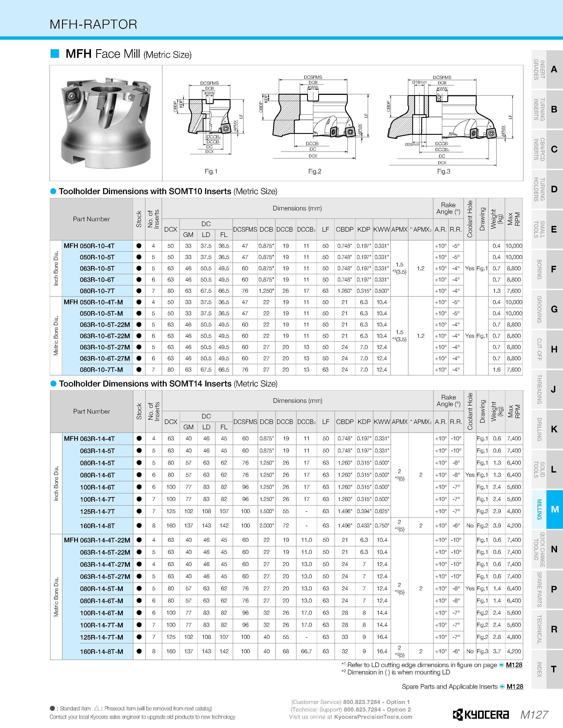This screenshot has width=563, height=728.
Task: Click the Part Number header in SOMT10 table
Action: [x=91, y=219]
